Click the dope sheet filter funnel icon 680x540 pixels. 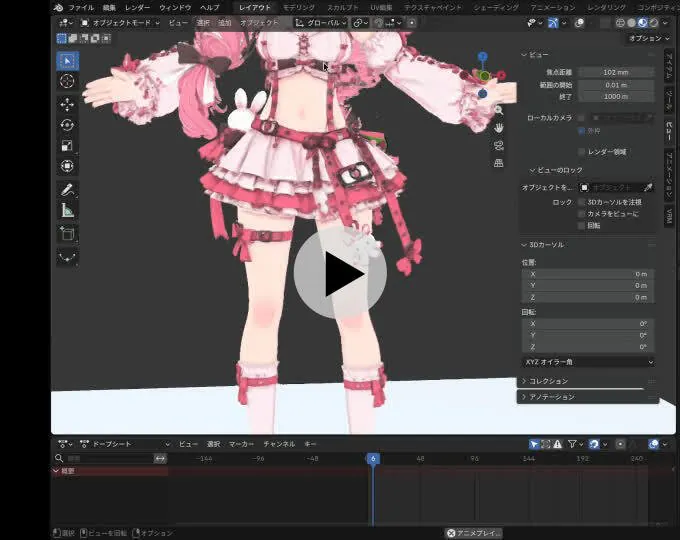click(572, 444)
